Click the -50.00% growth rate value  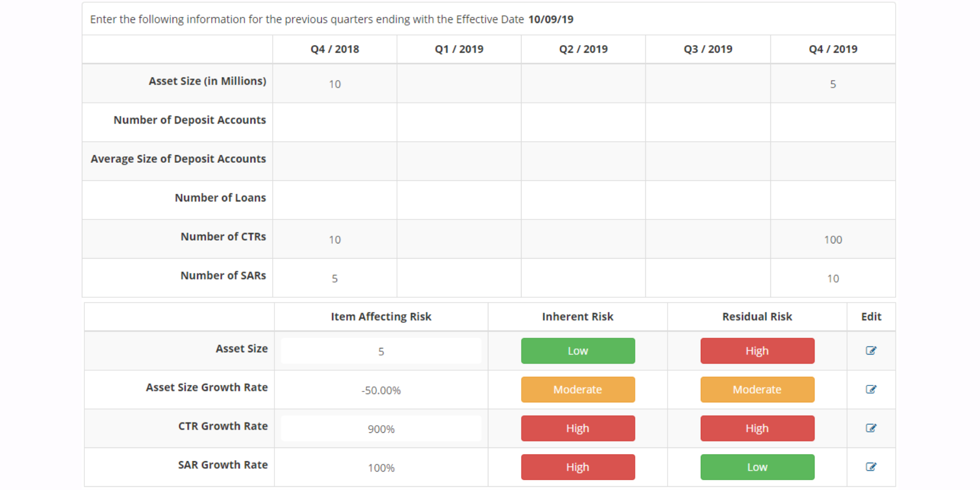click(381, 390)
